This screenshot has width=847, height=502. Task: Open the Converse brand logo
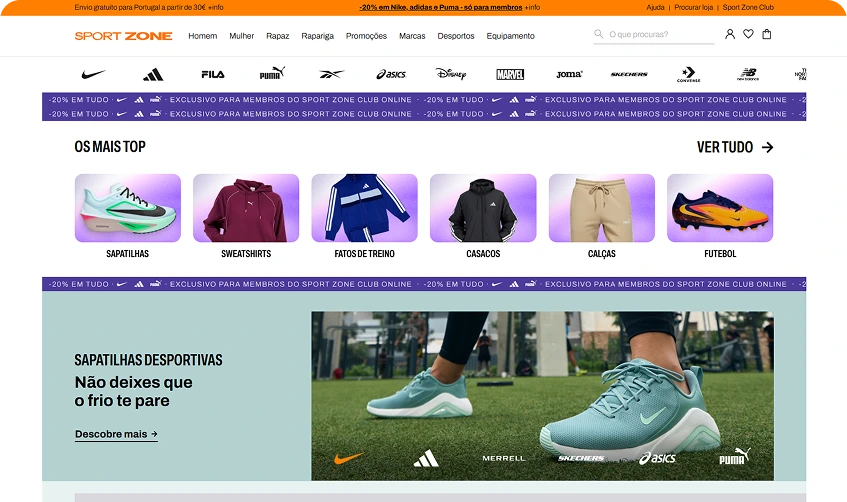pos(688,74)
